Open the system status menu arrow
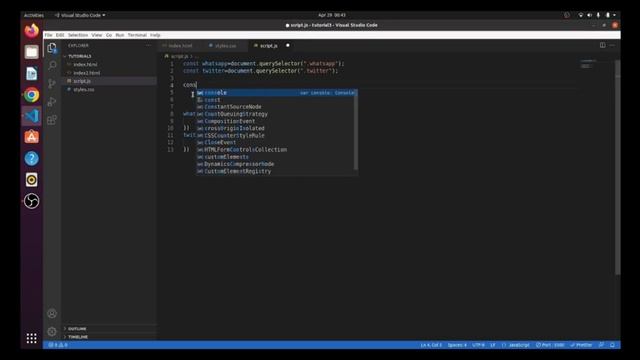The height and width of the screenshot is (360, 640). (614, 15)
